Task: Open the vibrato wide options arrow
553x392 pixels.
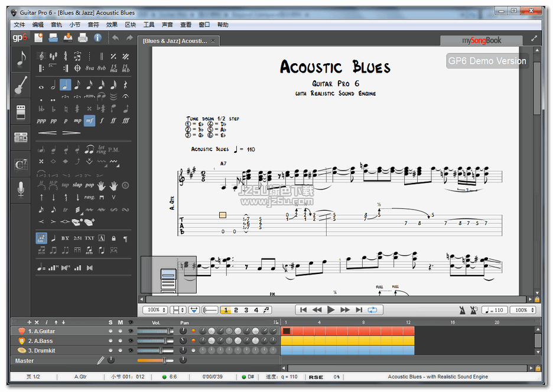Action: coord(118,165)
